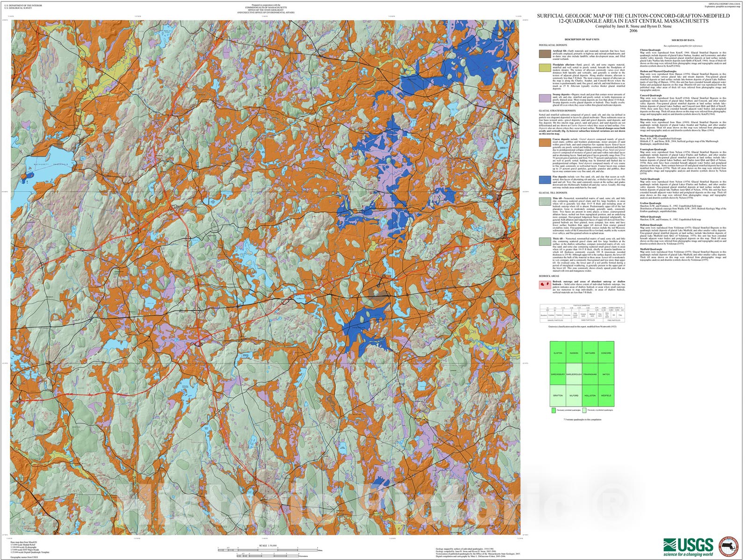
Task: Select the Marlborough quadrangle in index map
Action: coord(574,374)
